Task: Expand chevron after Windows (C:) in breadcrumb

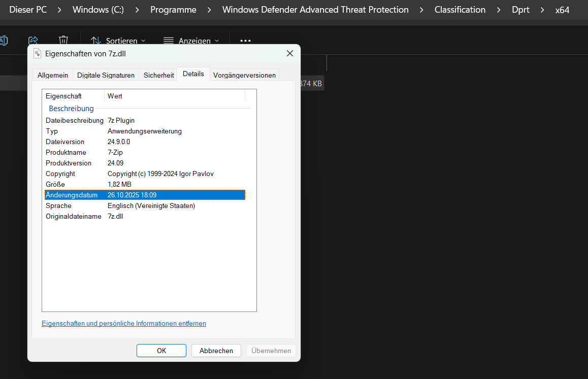Action: pyautogui.click(x=137, y=10)
